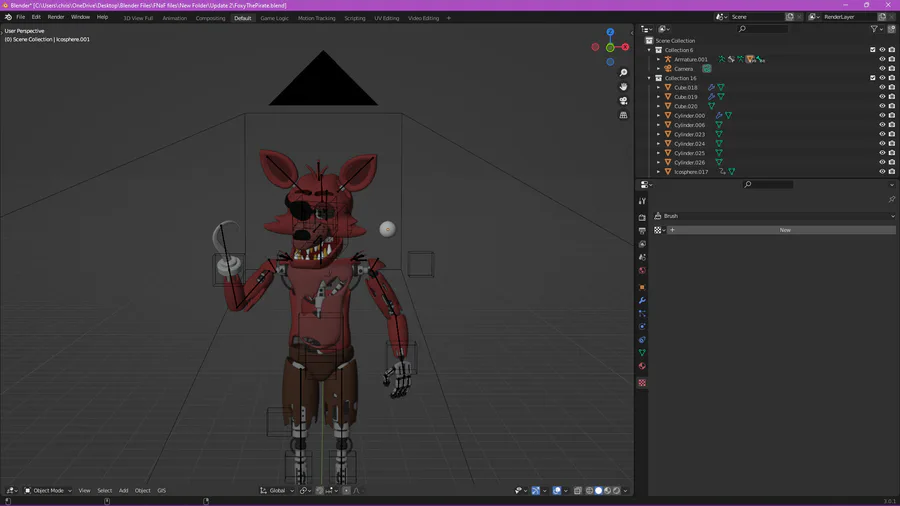Click the Outliner search field
Viewport: 900px width, 506px height.
763,29
